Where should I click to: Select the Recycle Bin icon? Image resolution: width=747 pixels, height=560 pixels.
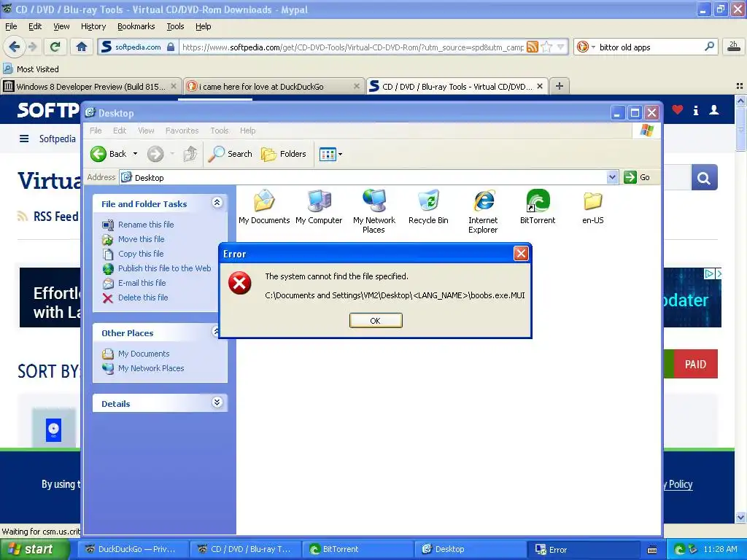pos(428,206)
